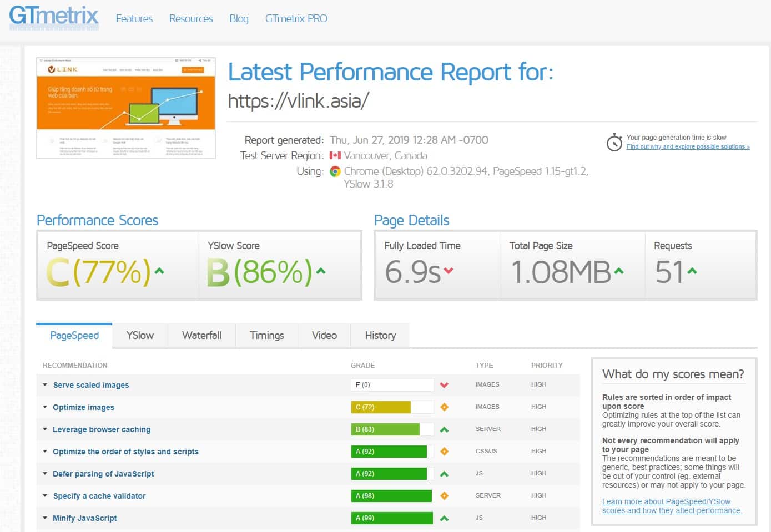This screenshot has width=771, height=532.
Task: Open the Video tab
Action: point(324,335)
